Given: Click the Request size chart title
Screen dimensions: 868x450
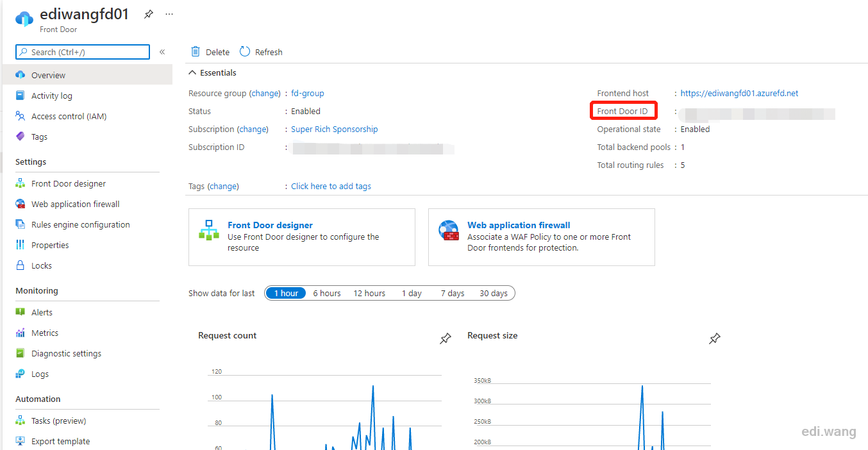Looking at the screenshot, I should click(492, 336).
